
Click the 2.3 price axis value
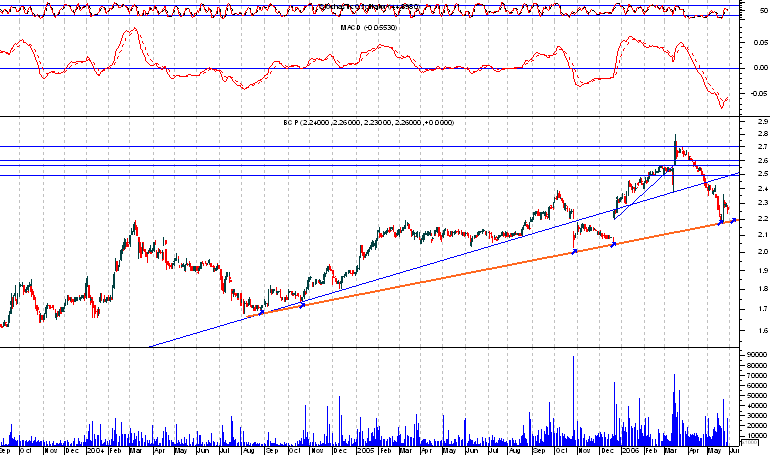point(763,203)
